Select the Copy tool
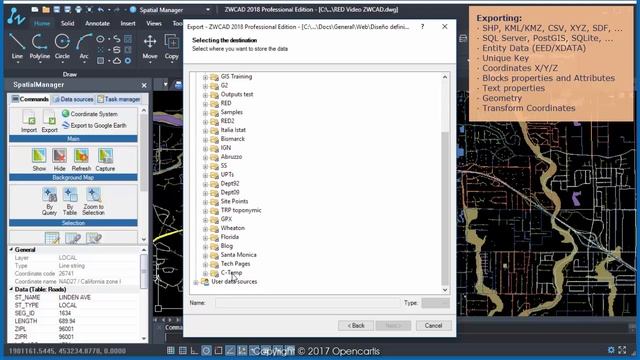 (x=171, y=46)
